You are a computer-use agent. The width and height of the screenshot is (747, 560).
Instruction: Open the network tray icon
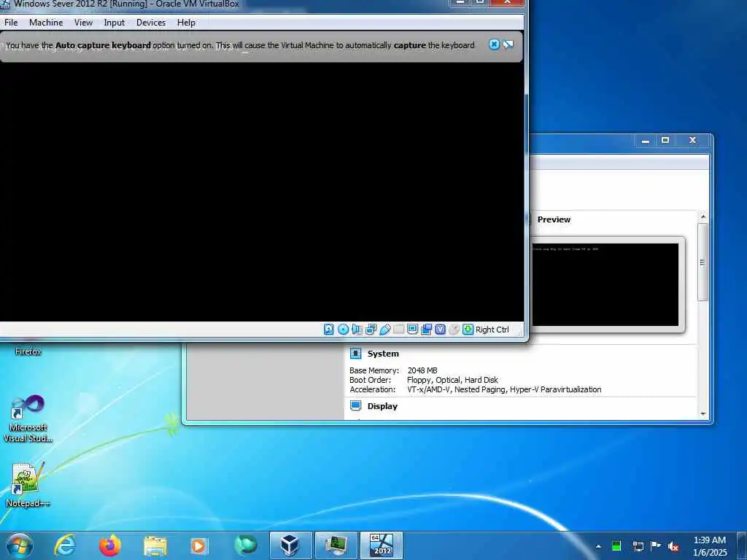click(x=638, y=546)
